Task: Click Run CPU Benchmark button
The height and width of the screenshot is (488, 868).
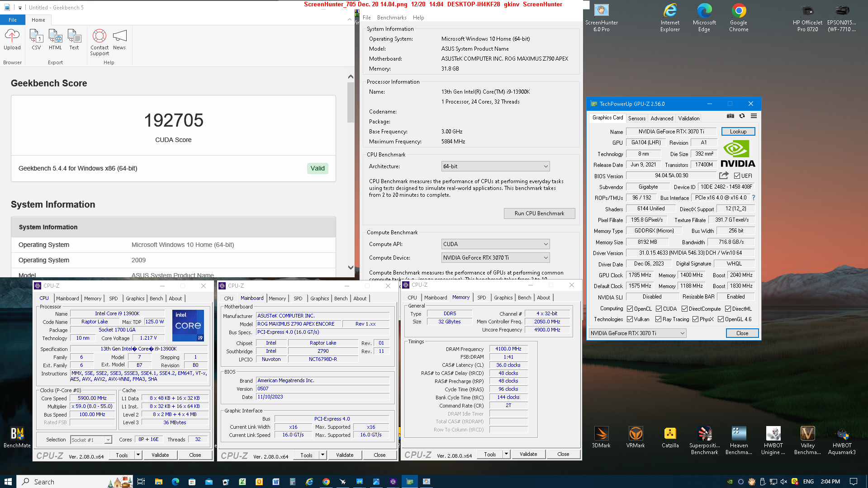Action: (539, 213)
